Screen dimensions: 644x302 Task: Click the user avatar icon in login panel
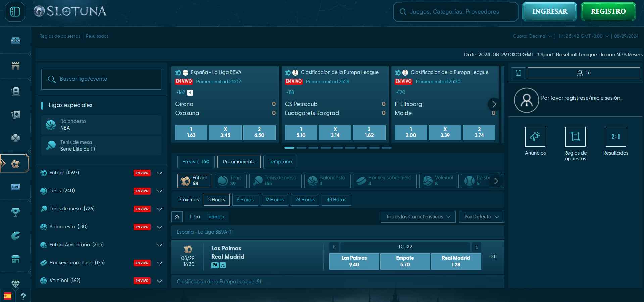click(526, 100)
